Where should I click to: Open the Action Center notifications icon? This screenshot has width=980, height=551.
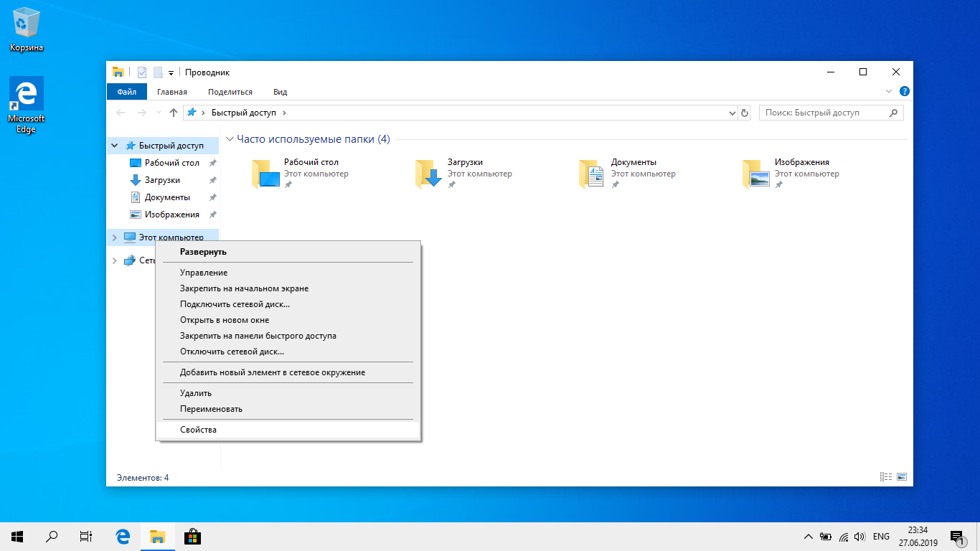957,537
